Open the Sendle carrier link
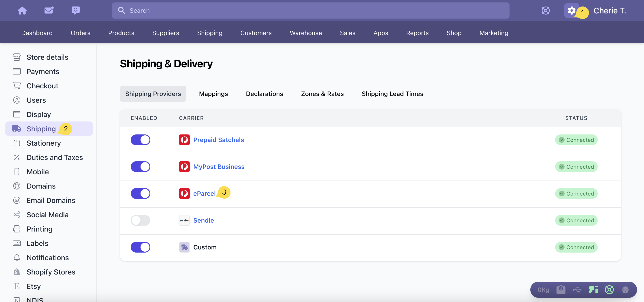Image resolution: width=644 pixels, height=302 pixels. pyautogui.click(x=203, y=220)
